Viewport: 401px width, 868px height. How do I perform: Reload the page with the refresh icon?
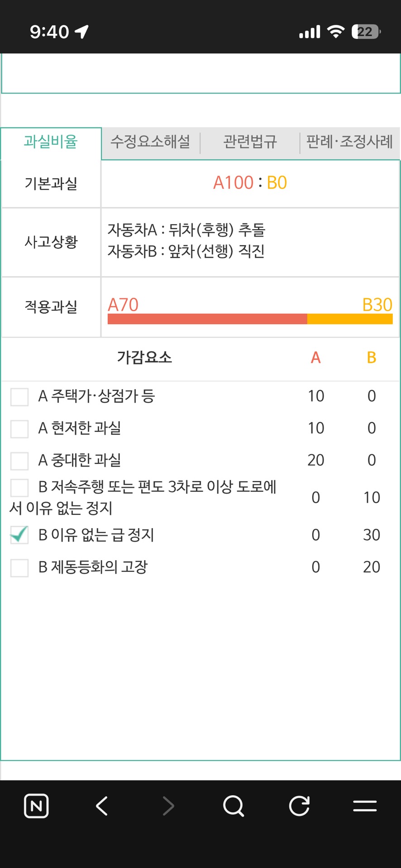[299, 806]
